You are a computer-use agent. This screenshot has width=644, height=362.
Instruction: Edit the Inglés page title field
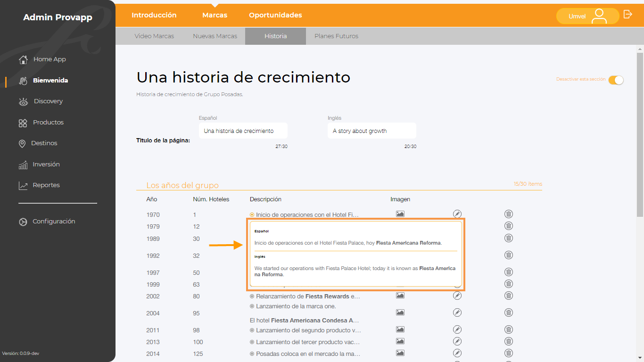tap(372, 131)
